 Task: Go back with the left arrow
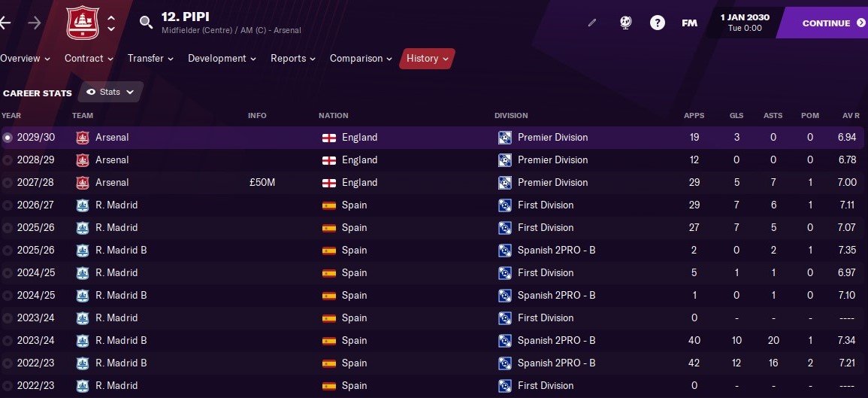coord(5,23)
